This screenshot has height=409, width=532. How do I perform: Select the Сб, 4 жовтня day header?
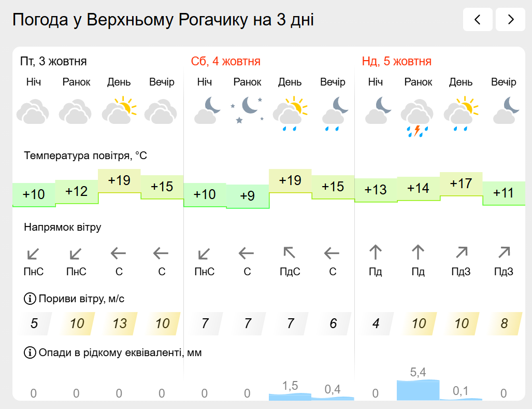pos(225,61)
